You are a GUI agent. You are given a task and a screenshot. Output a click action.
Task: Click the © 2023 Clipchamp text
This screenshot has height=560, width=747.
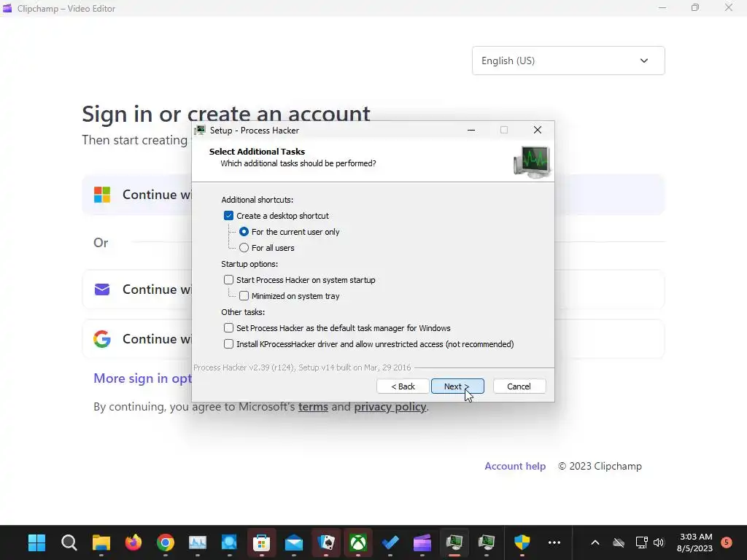[600, 466]
